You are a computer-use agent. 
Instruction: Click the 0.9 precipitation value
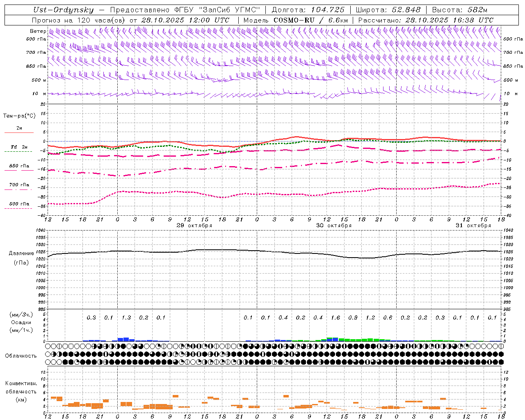coord(353,317)
